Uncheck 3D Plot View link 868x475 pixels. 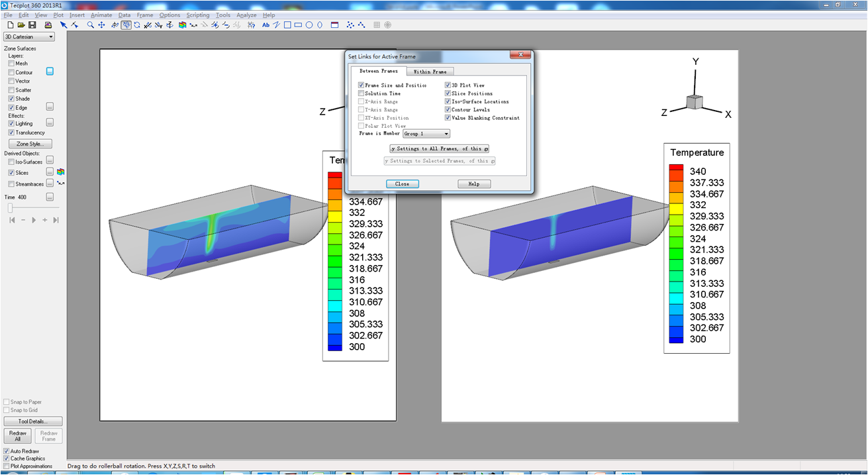(x=448, y=85)
